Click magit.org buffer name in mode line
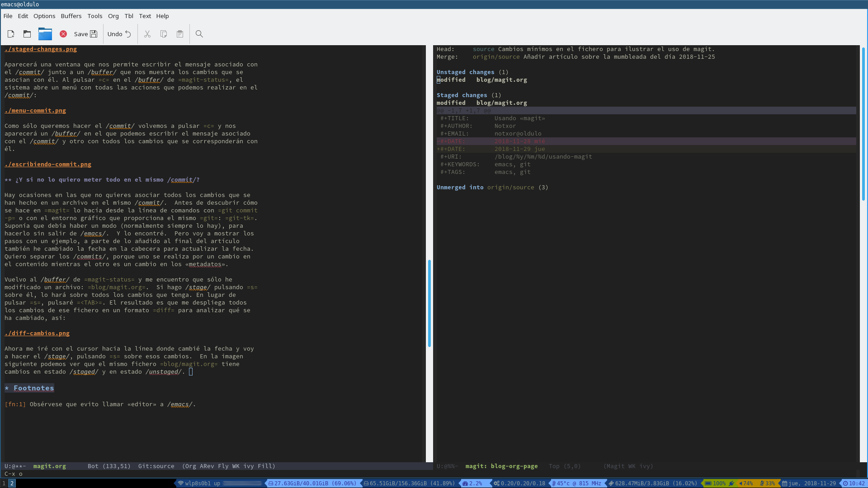Screen dimensions: 868x488 tap(50, 466)
